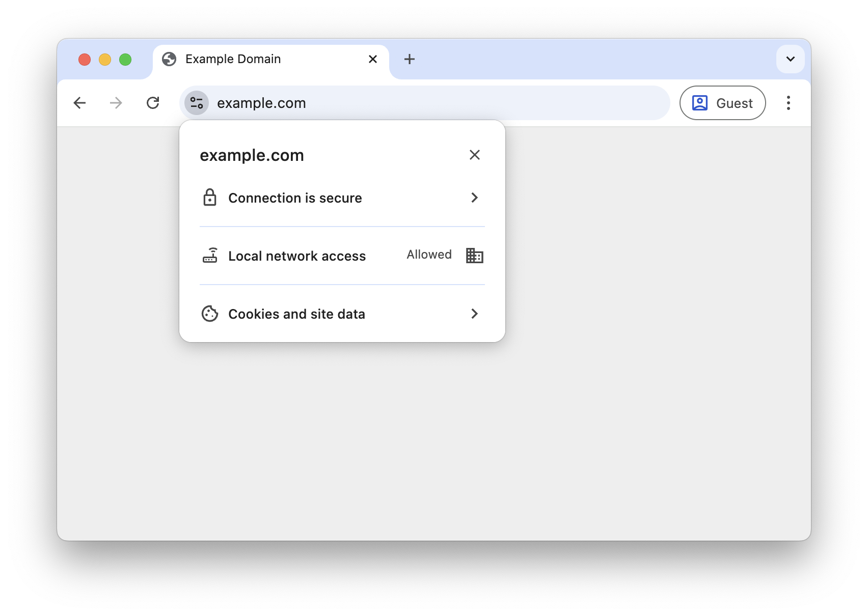Click the cookie icon in the popup
This screenshot has width=868, height=616.
tap(210, 314)
